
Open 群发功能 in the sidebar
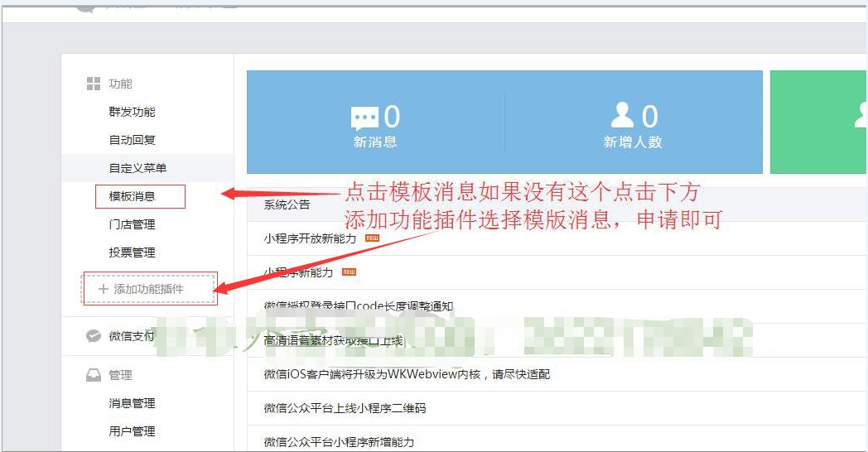click(132, 112)
